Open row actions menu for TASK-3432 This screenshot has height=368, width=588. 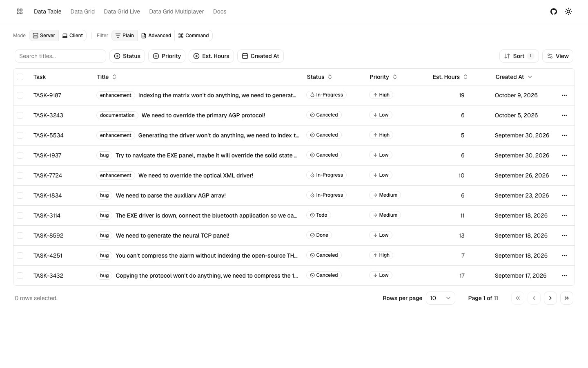564,276
